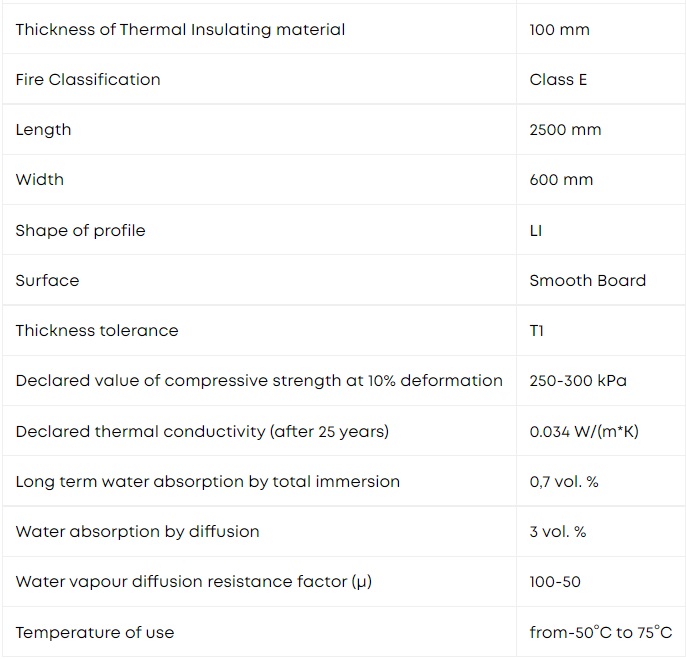Select the compressive strength at 10% deformation label
The height and width of the screenshot is (659, 686).
pyautogui.click(x=259, y=381)
